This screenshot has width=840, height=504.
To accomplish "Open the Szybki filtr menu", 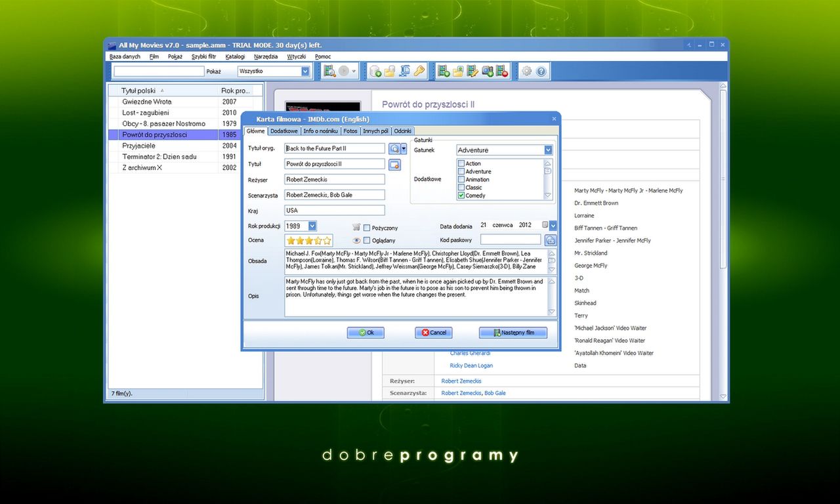I will 203,56.
